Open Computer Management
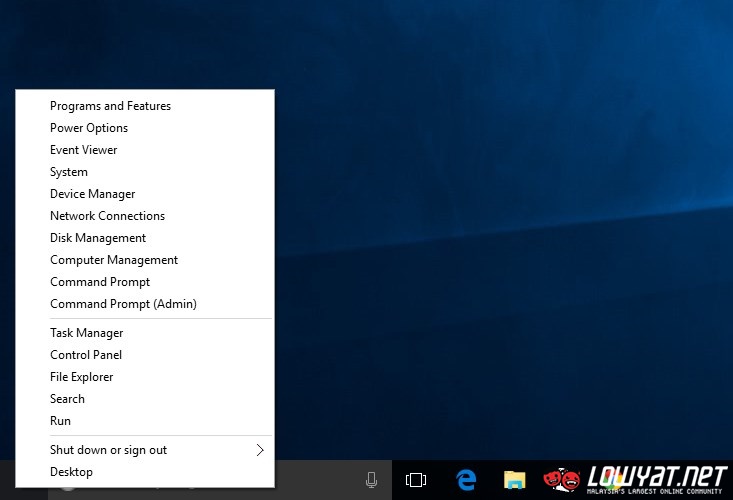This screenshot has width=733, height=500. coord(114,260)
